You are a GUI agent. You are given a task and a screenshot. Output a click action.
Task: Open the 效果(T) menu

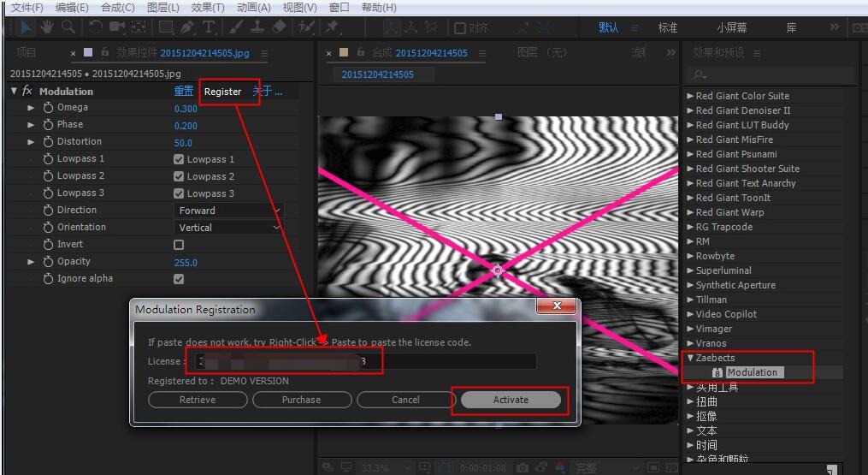(x=208, y=8)
